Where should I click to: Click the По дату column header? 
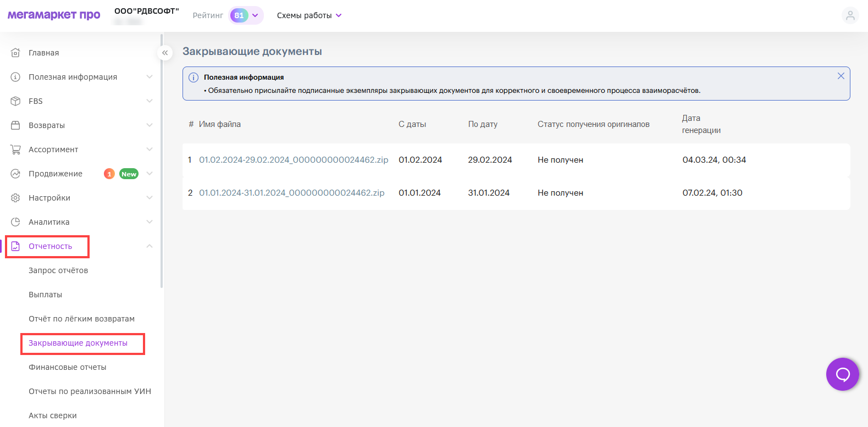[483, 124]
